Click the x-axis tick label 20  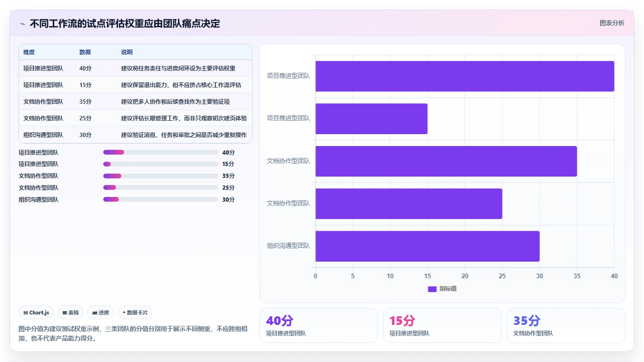click(465, 276)
